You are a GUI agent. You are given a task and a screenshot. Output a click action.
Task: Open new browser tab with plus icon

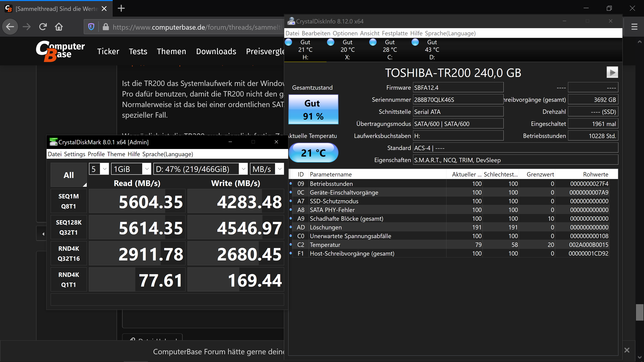[x=121, y=9]
